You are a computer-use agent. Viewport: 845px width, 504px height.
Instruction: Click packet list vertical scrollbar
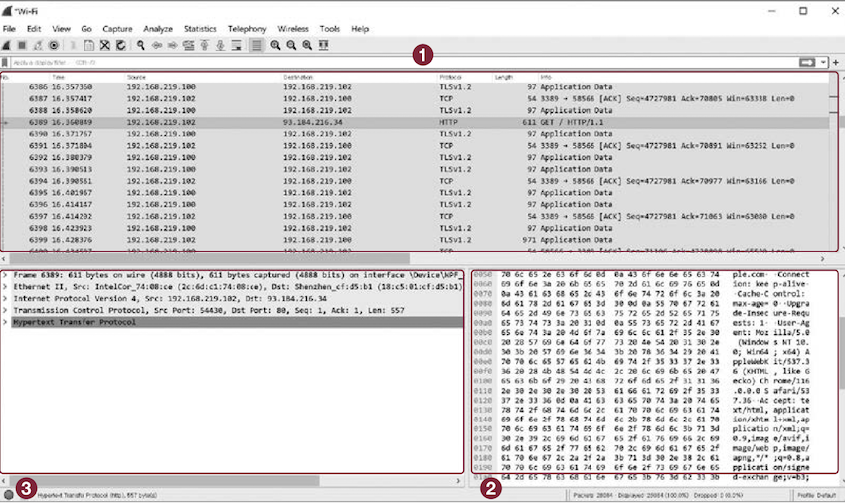tap(842, 123)
